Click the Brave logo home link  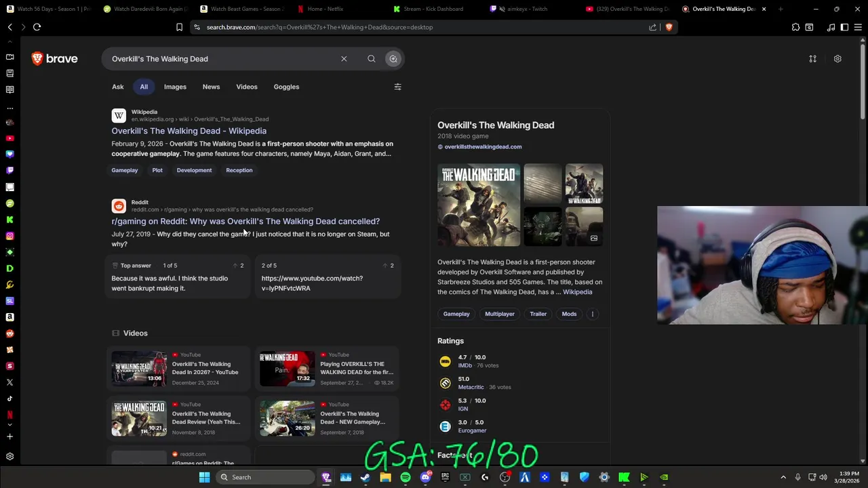[54, 59]
